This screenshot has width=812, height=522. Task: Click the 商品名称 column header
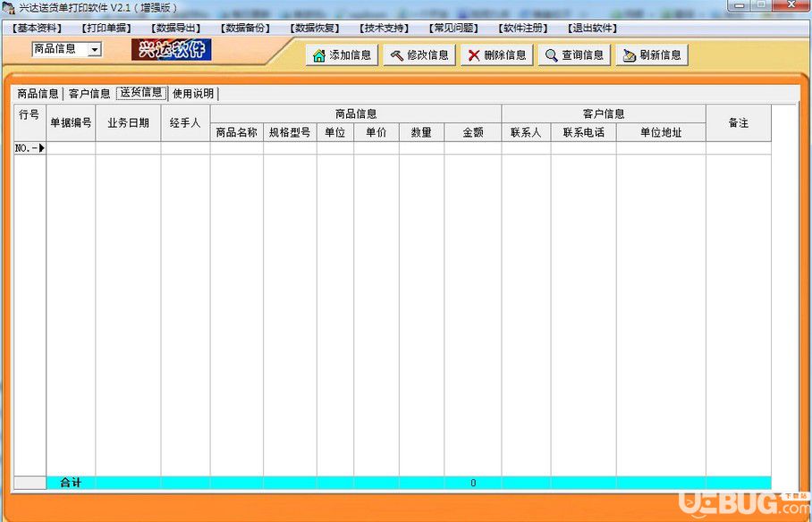(237, 132)
